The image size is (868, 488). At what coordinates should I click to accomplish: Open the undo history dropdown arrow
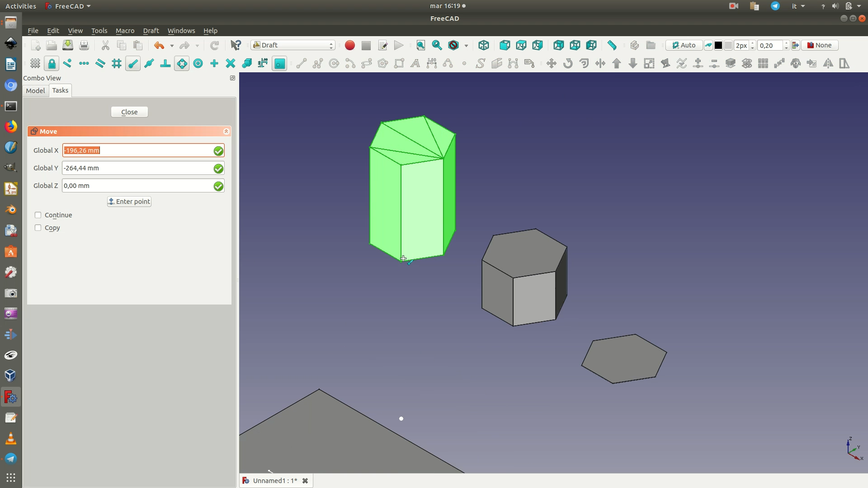172,46
